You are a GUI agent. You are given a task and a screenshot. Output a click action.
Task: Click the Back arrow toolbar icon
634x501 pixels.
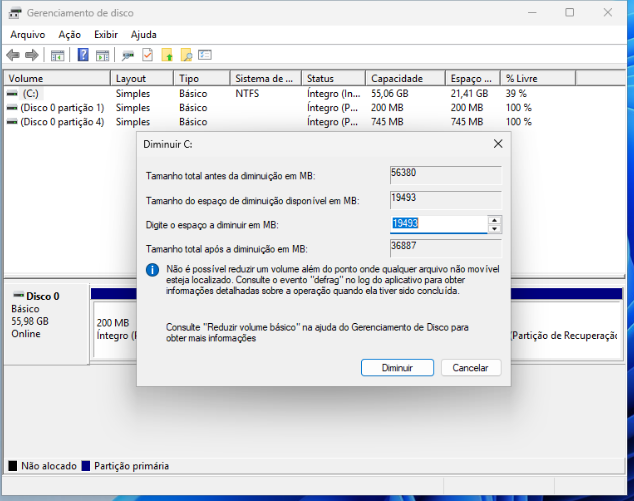(13, 55)
